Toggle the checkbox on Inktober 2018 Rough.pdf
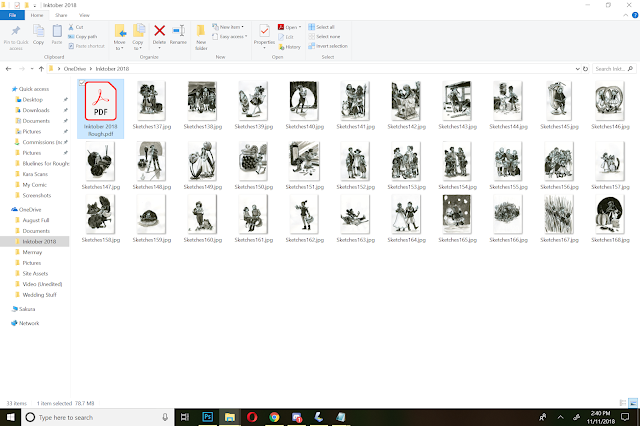The image size is (640, 426). coord(82,83)
